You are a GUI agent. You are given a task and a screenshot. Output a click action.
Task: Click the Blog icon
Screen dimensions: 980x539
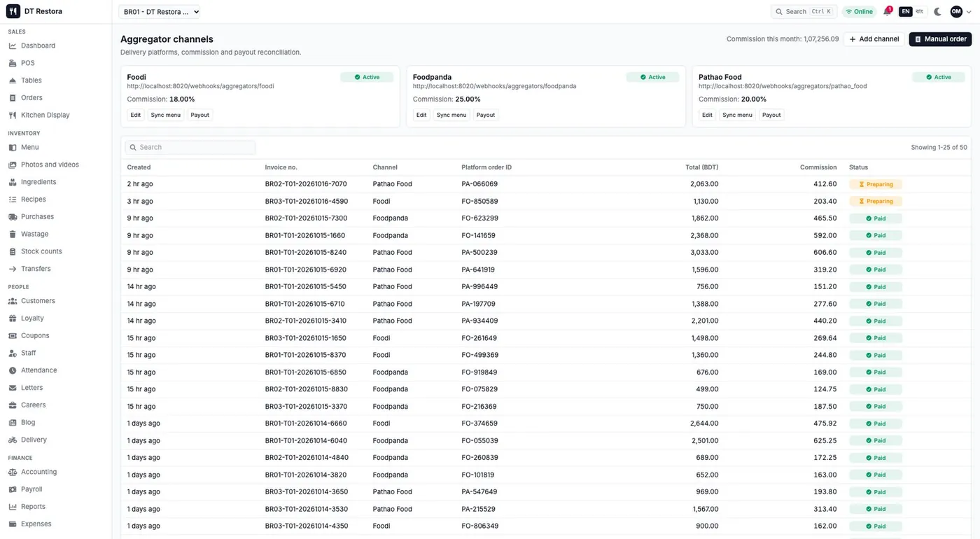click(13, 422)
